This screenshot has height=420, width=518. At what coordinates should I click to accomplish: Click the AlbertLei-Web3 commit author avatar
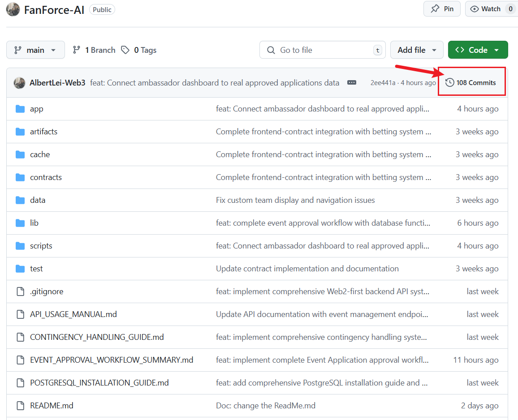click(x=19, y=83)
